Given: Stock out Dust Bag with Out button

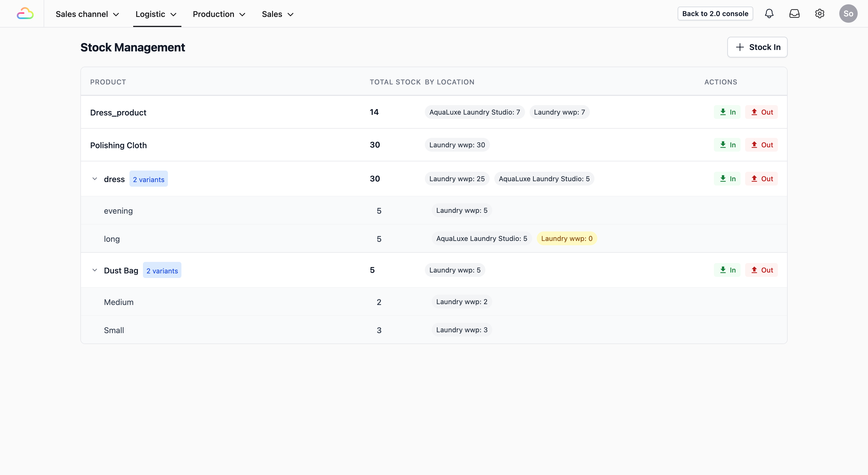Looking at the screenshot, I should [762, 270].
